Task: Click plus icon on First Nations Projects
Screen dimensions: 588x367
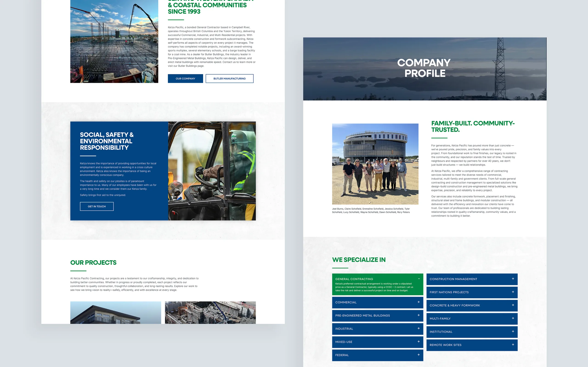Action: click(x=513, y=292)
